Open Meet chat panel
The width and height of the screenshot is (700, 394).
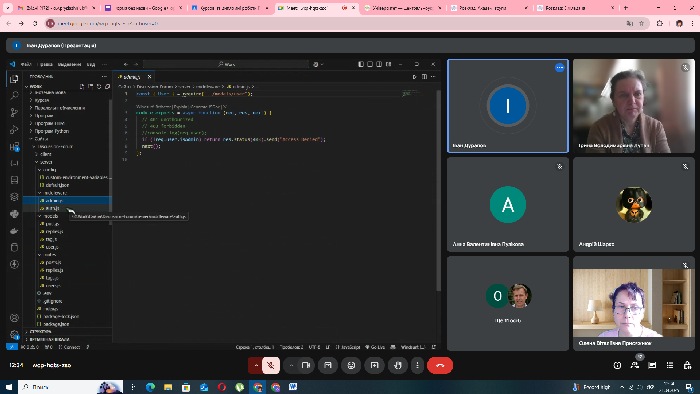point(652,365)
